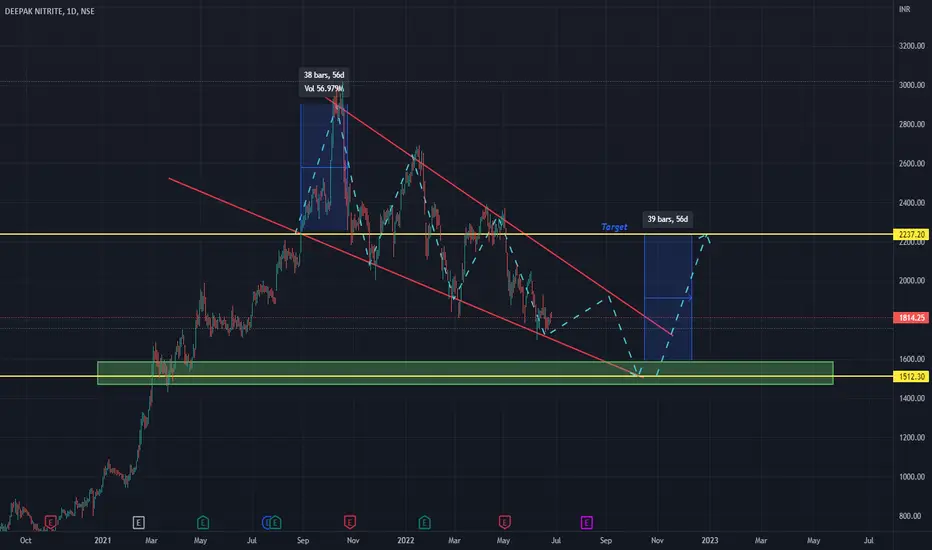Click the 3200.00 price axis label

(912, 46)
